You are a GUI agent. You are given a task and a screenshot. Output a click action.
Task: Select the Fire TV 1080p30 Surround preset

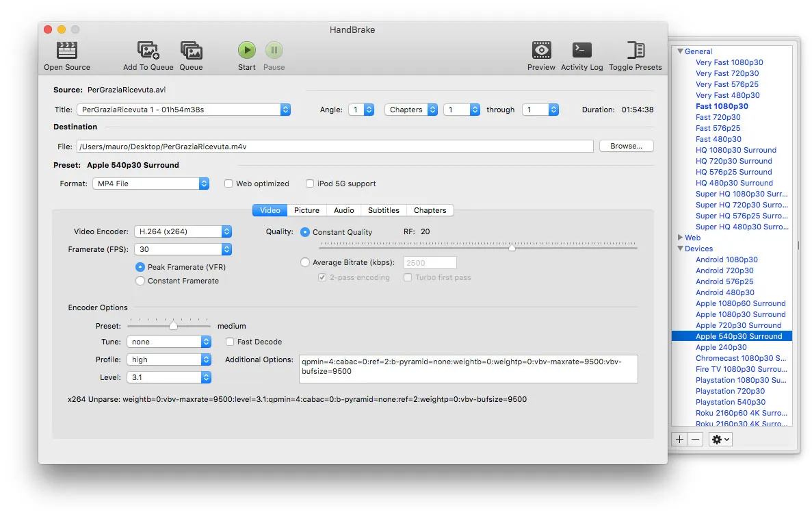741,369
